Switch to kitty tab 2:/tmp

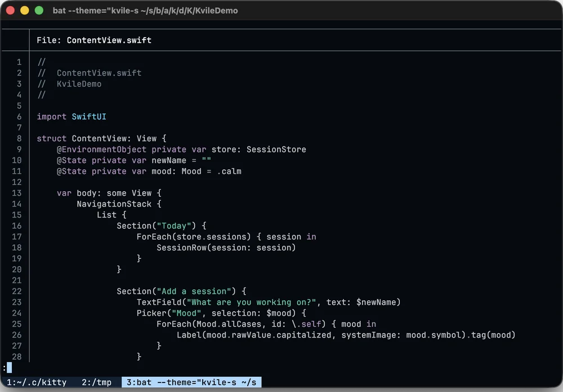[97, 382]
